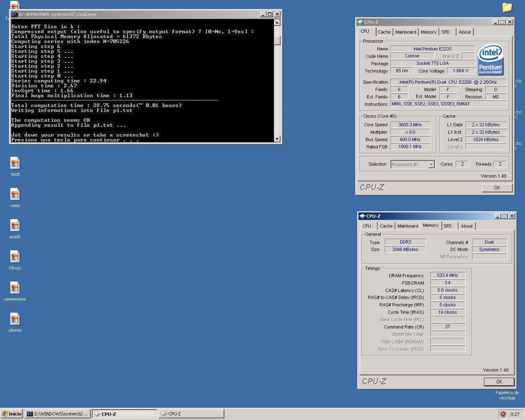Click the Name field Intel Pentium E2220

[432, 49]
